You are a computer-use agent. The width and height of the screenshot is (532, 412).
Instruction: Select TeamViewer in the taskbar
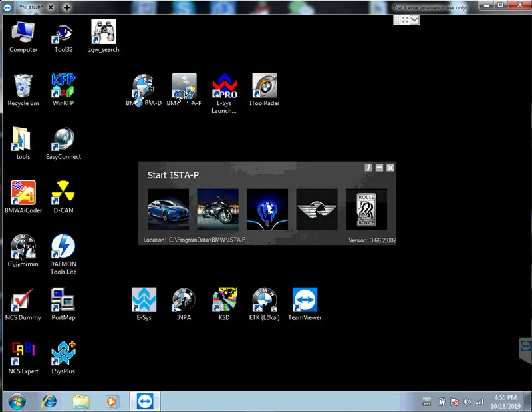tap(145, 401)
